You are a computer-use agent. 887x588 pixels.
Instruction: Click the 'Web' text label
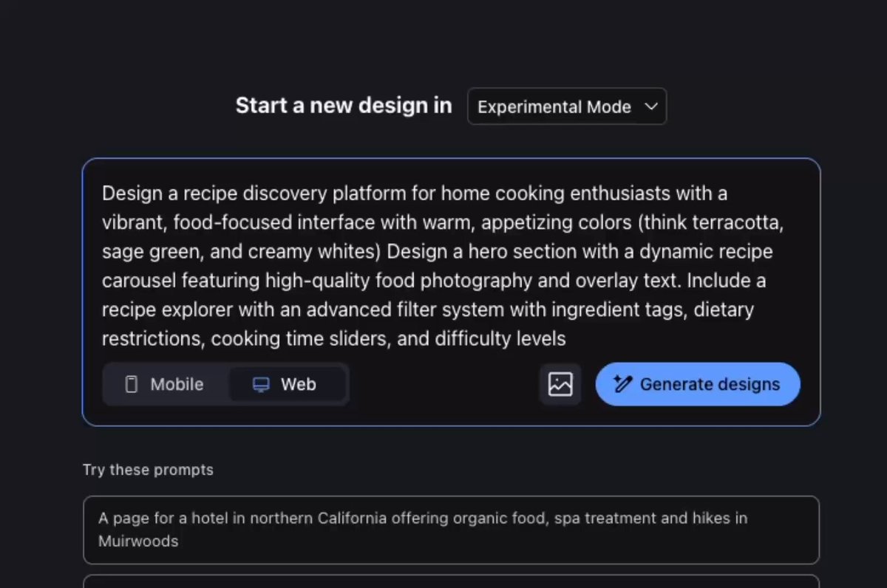299,384
